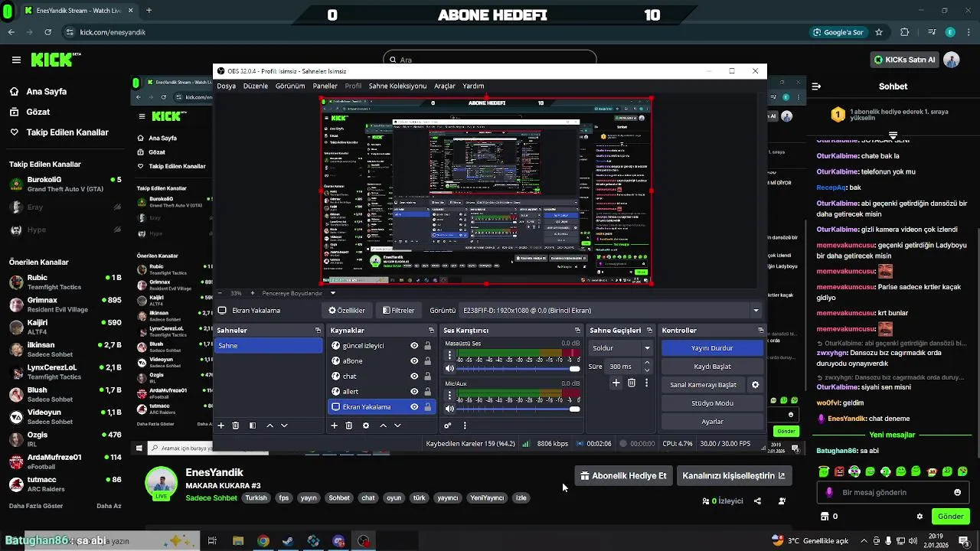Remove selected source with trash icon
The image size is (980, 551).
(x=349, y=425)
